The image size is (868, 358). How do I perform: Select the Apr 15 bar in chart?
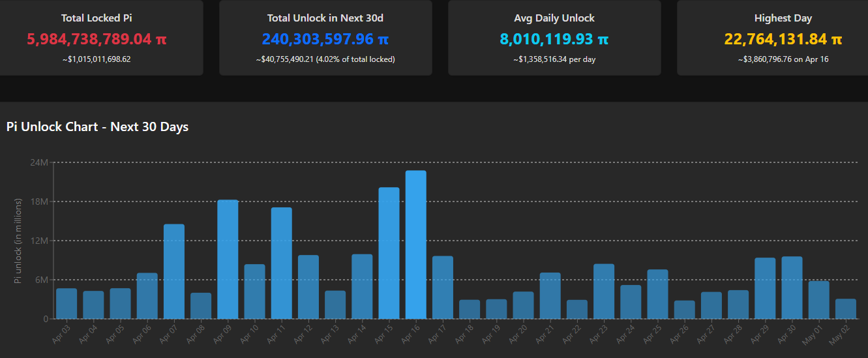389,253
